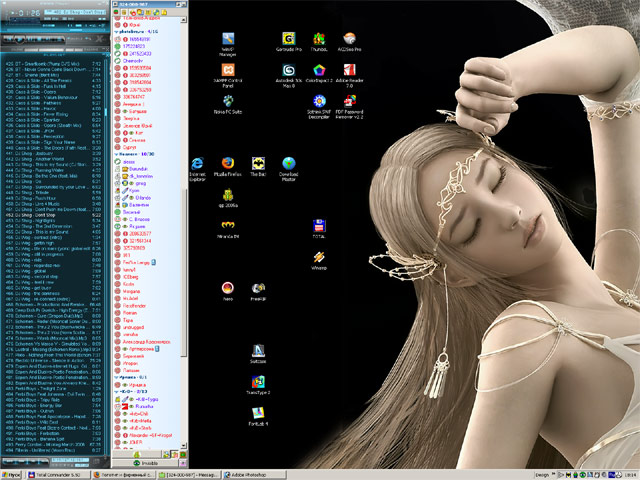Select contact 911 in QIP list
Image resolution: width=640 pixels, height=480 pixels.
click(127, 255)
